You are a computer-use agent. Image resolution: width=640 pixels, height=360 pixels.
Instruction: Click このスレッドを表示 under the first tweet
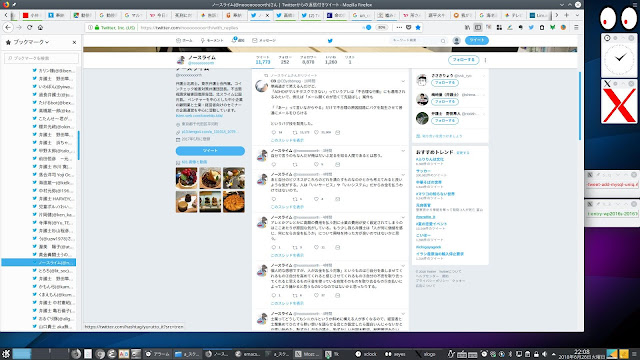(x=287, y=140)
